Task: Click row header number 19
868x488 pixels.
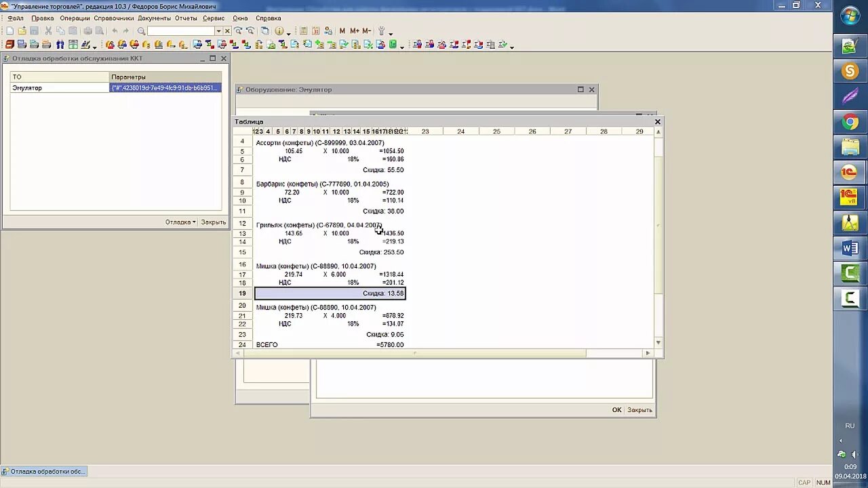Action: (242, 293)
